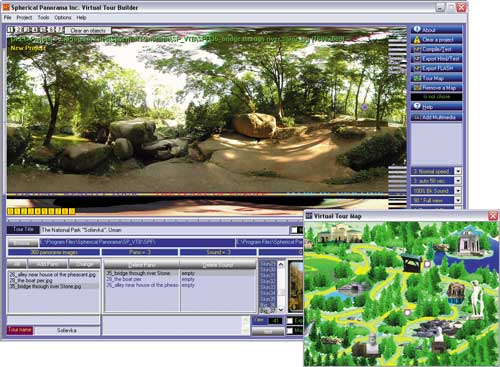500x367 pixels.
Task: Click the Add Pano button
Action: (48, 264)
